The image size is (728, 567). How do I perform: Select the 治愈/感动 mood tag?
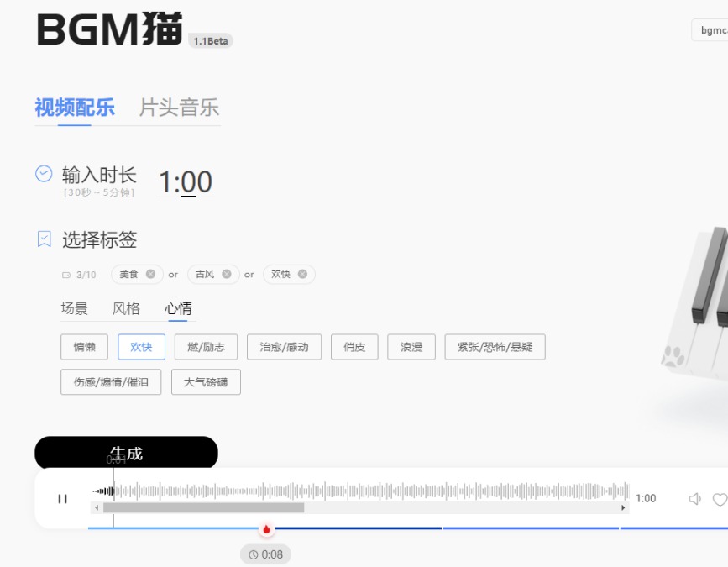(284, 347)
